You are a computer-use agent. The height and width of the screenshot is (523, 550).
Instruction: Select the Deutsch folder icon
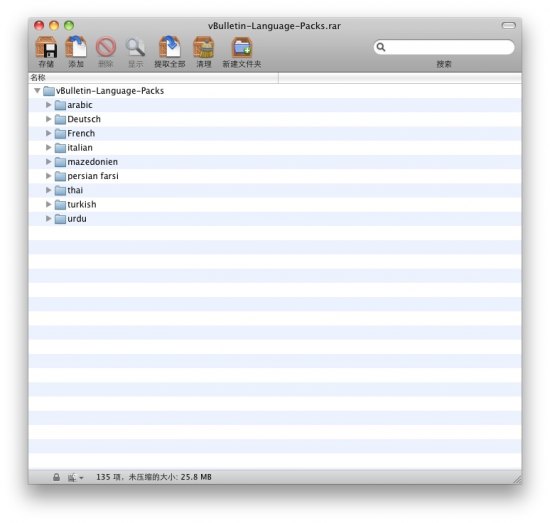pyautogui.click(x=60, y=119)
